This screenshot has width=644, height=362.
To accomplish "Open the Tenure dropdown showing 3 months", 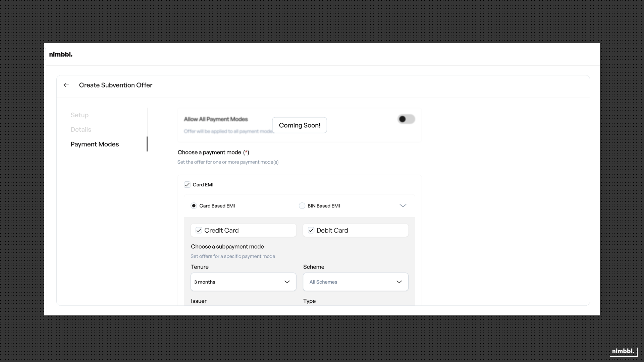I will 243,282.
